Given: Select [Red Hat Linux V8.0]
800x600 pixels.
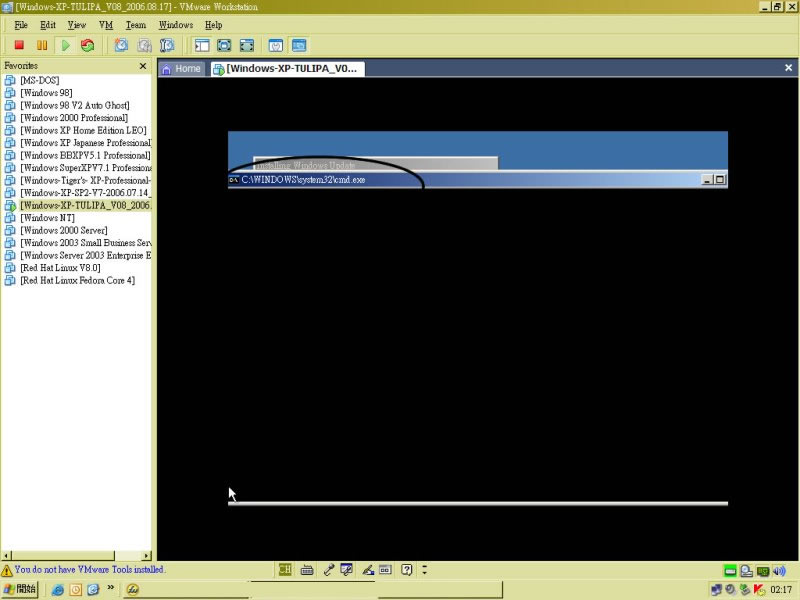Looking at the screenshot, I should pyautogui.click(x=60, y=268).
